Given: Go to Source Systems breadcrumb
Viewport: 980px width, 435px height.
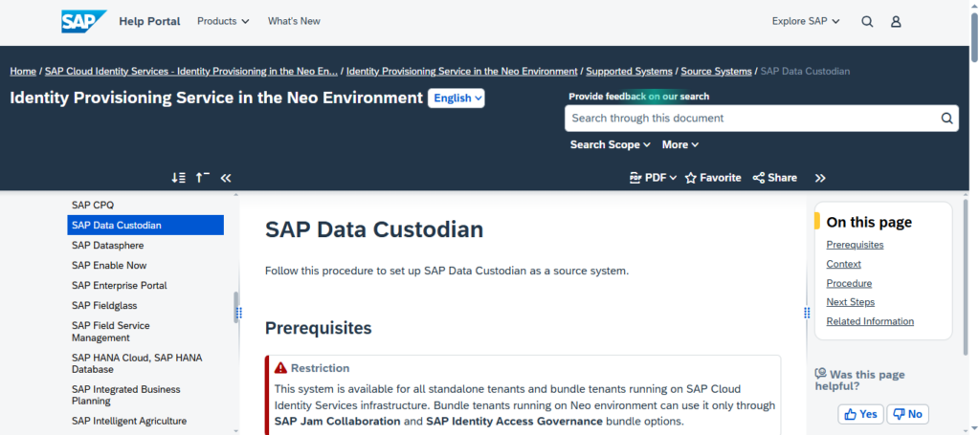Looking at the screenshot, I should tap(716, 71).
